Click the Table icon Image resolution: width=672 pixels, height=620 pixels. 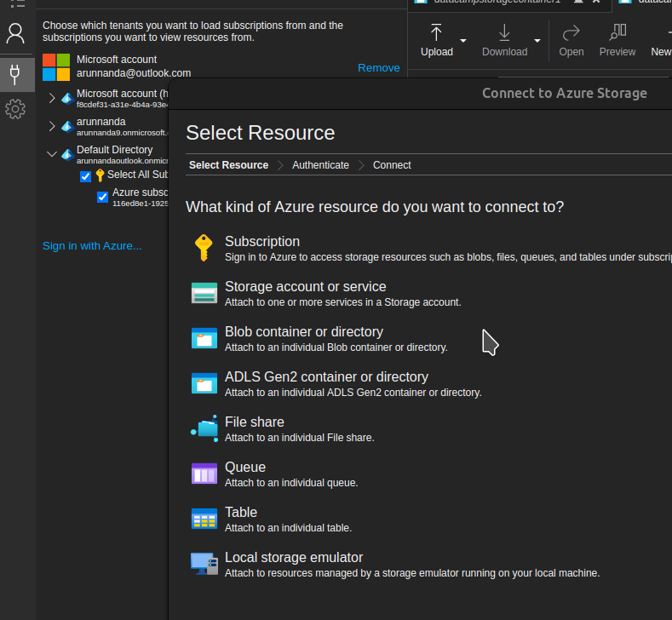coord(204,519)
